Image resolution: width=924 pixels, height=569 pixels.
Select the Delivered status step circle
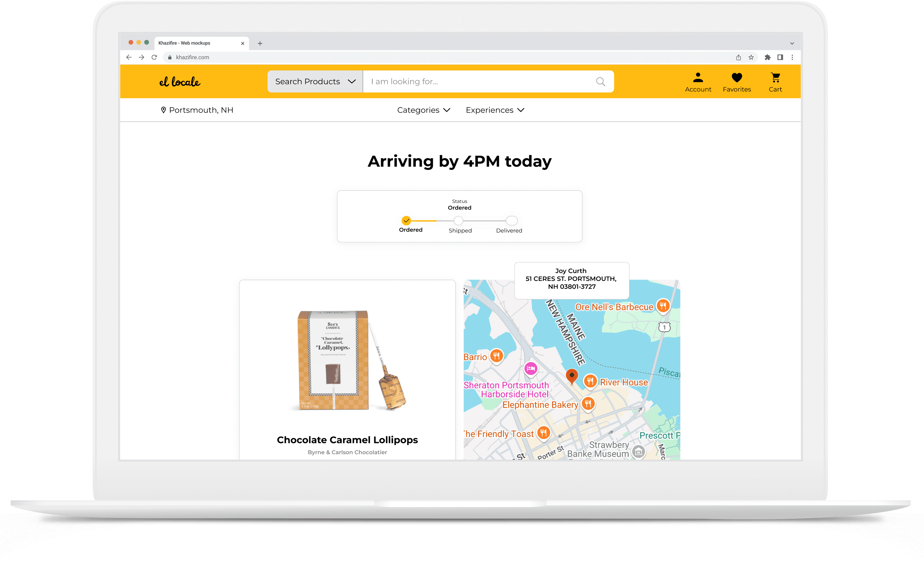tap(512, 221)
